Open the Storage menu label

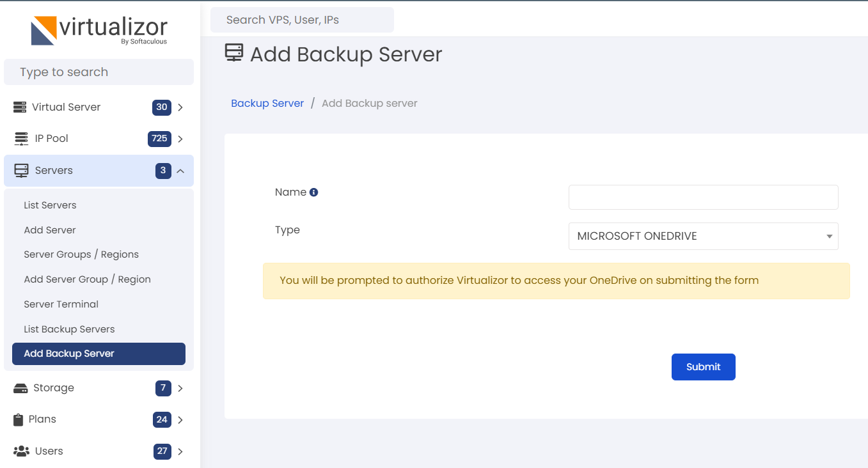pyautogui.click(x=54, y=388)
